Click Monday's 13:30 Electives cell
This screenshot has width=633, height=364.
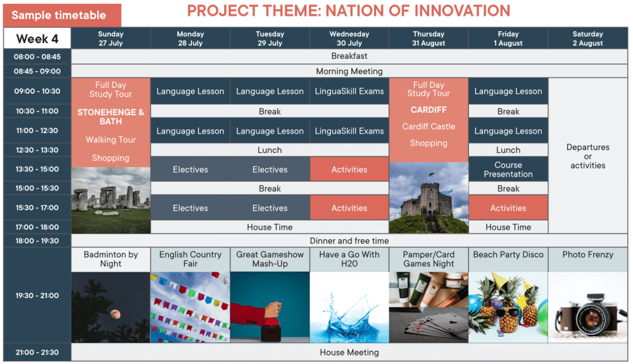[x=190, y=170]
